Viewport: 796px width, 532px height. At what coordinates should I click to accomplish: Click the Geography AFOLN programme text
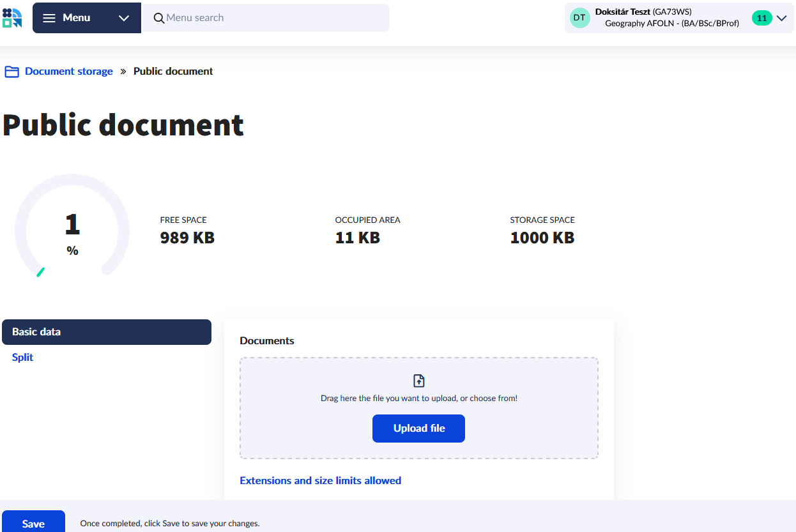672,24
